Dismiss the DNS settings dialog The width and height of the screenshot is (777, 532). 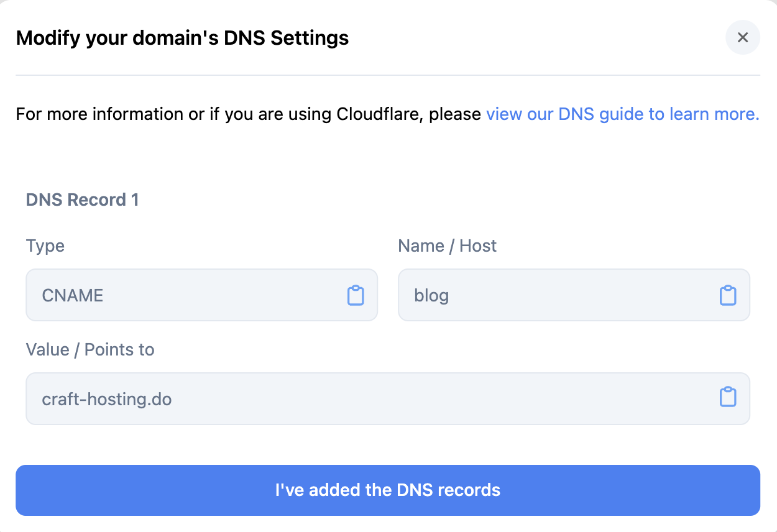(x=742, y=37)
